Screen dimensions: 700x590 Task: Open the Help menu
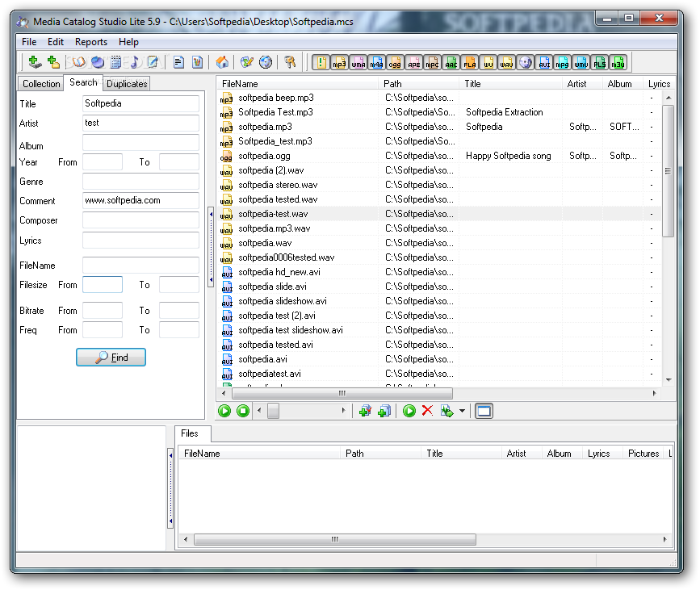[128, 42]
